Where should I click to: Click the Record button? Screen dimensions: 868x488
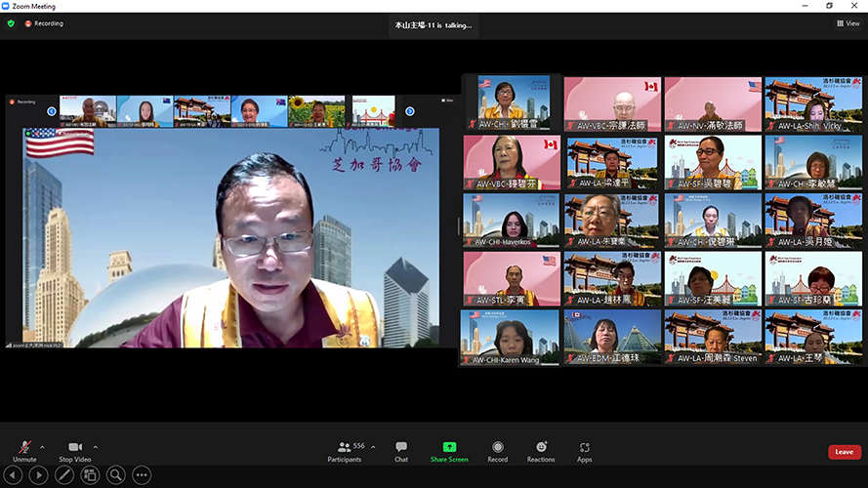click(497, 450)
